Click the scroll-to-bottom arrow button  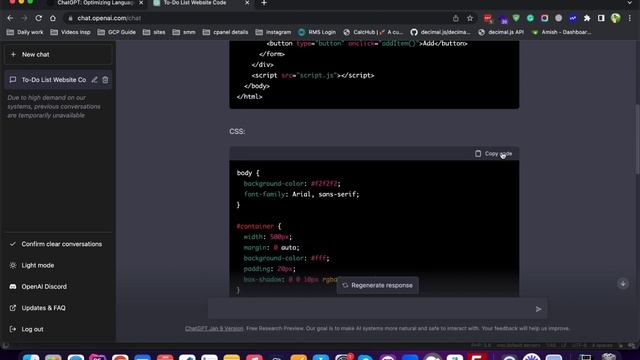click(x=623, y=284)
